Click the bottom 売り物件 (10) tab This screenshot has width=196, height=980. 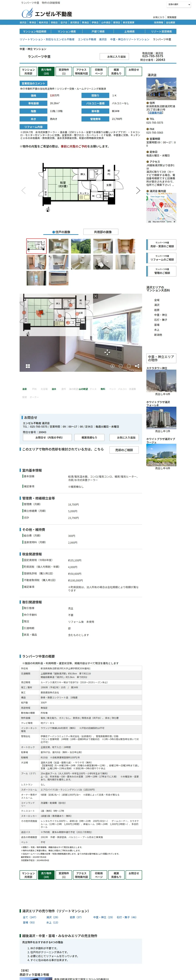[x=46, y=875]
